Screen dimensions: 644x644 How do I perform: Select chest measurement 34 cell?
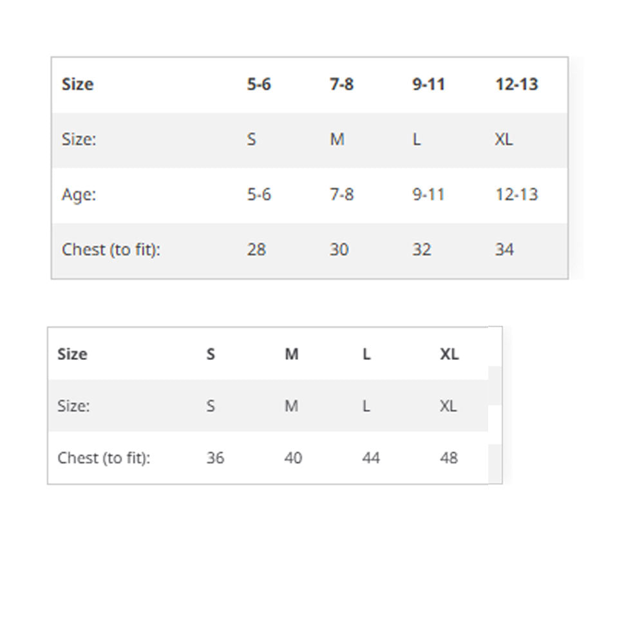coord(504,250)
